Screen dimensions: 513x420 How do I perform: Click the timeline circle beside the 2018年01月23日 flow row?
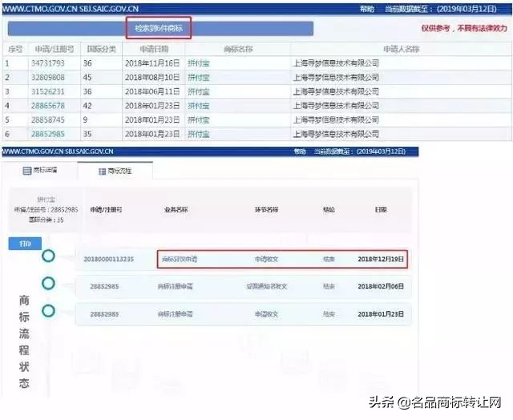48,311
